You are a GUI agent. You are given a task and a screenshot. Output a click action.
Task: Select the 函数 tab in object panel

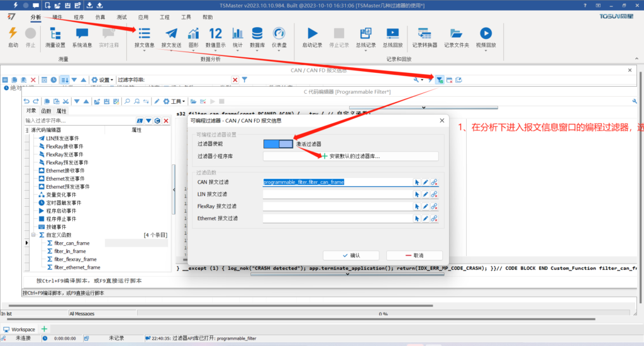[47, 111]
